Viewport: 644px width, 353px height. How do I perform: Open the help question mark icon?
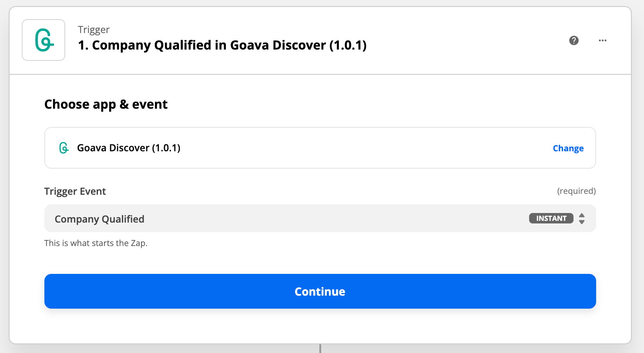coord(574,40)
